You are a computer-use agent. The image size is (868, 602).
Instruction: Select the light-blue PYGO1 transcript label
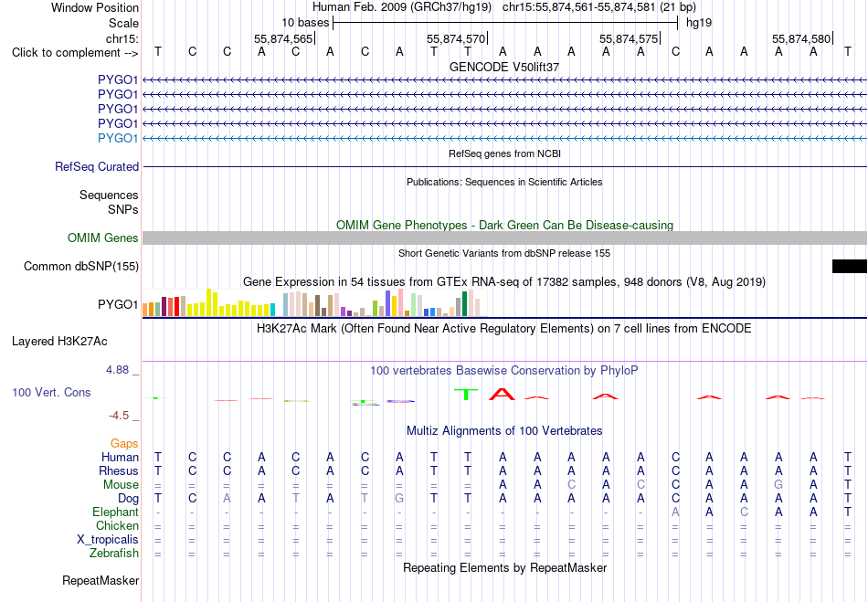[118, 138]
